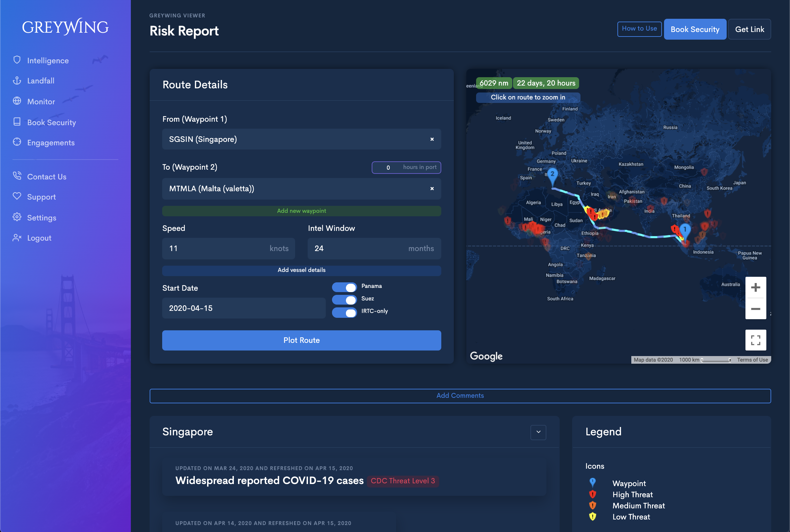
Task: Expand Add vessel details bar
Action: pos(301,270)
